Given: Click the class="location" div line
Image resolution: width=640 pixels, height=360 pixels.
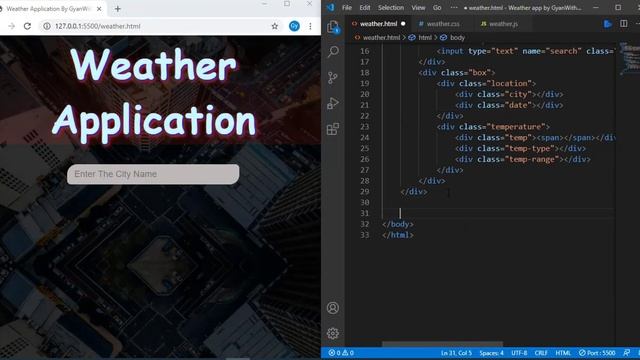Looking at the screenshot, I should click(487, 84).
